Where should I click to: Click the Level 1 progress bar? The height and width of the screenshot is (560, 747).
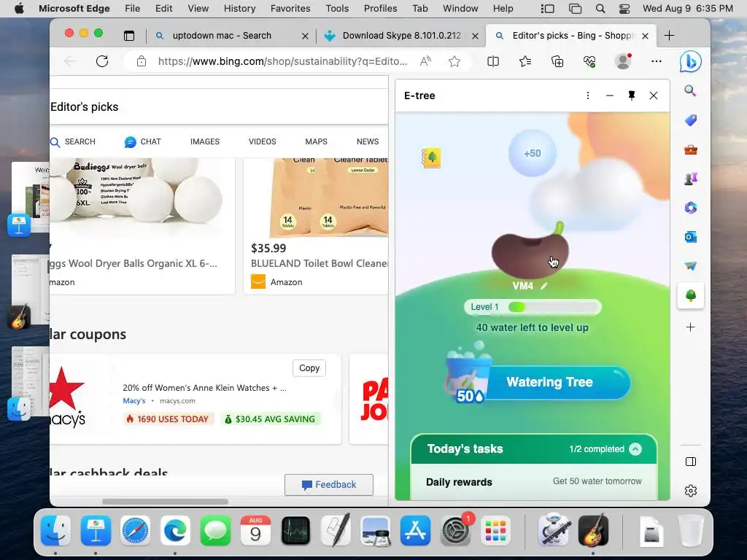coord(533,307)
